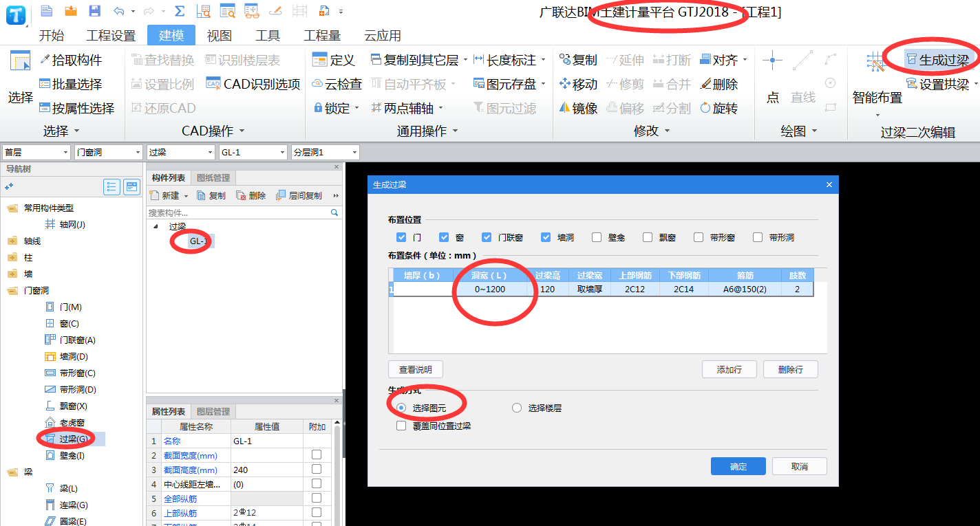This screenshot has width=980, height=526.
Task: Click the 复制 copy tool in 修改 group
Action: [578, 60]
